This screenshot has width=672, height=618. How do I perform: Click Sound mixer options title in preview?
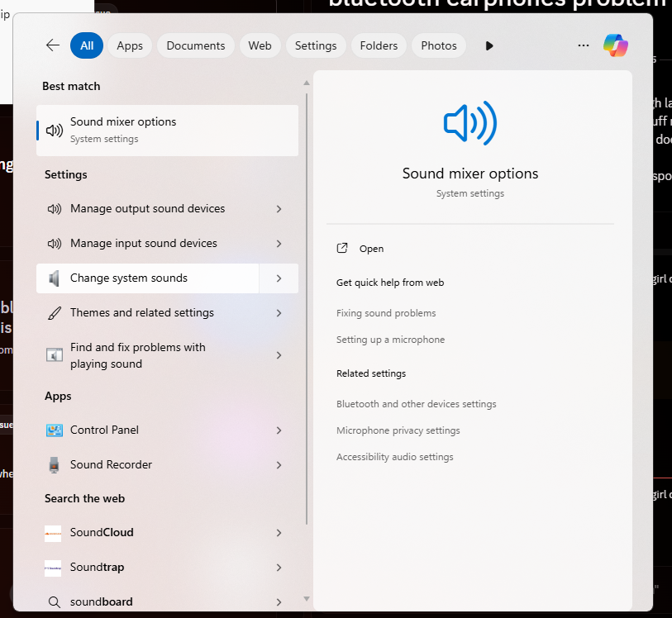[470, 174]
